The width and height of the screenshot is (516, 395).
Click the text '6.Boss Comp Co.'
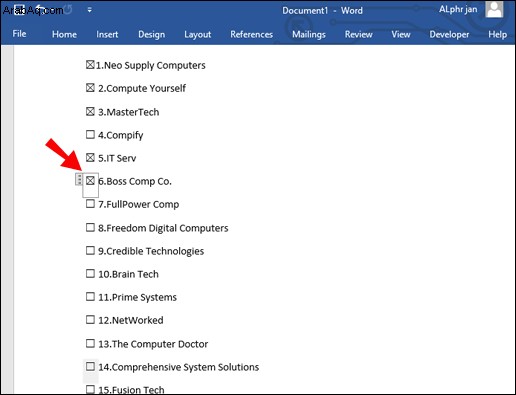[x=135, y=181]
